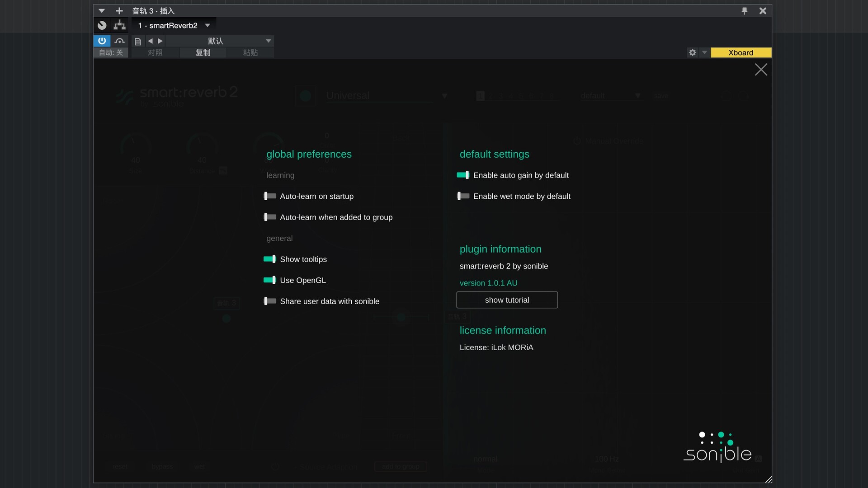Open the sidechain routing icon
The height and width of the screenshot is (488, 868).
click(x=119, y=25)
